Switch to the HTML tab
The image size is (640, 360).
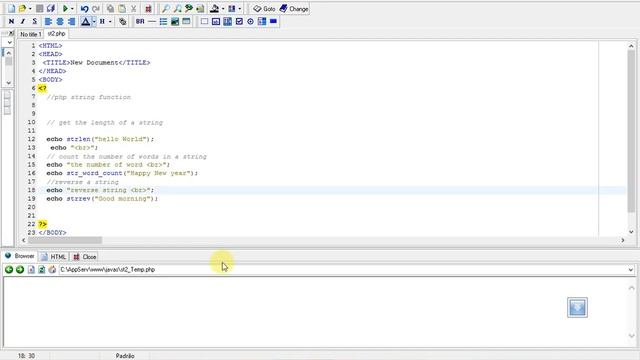point(53,257)
